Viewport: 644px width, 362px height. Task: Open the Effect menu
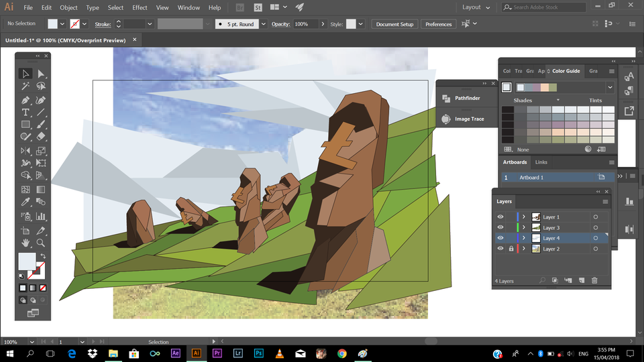tap(140, 7)
